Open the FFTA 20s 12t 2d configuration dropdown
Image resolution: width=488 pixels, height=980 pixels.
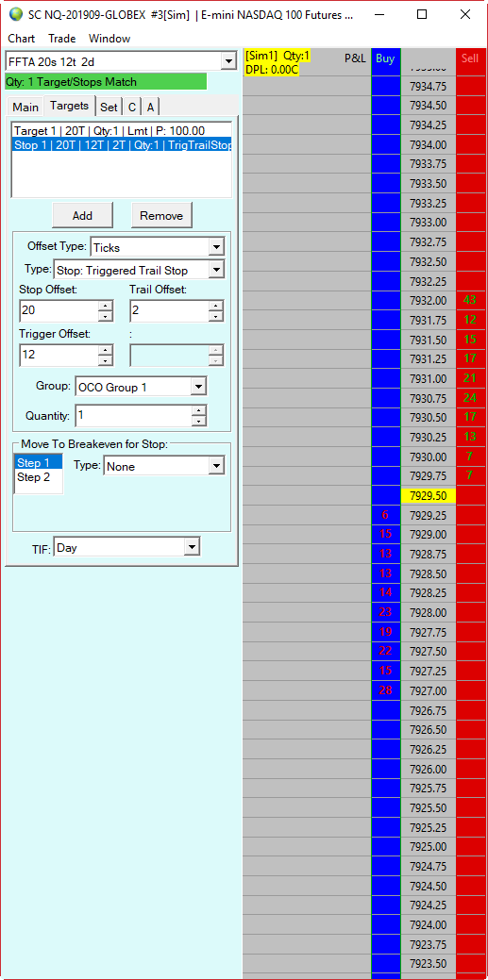coord(228,61)
